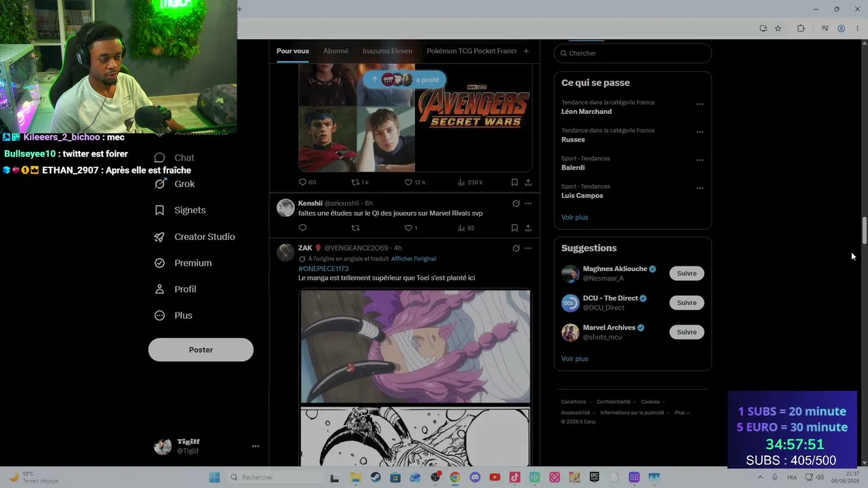Show more trends under 'Ce qui se passe'
This screenshot has width=868, height=488.
[574, 218]
